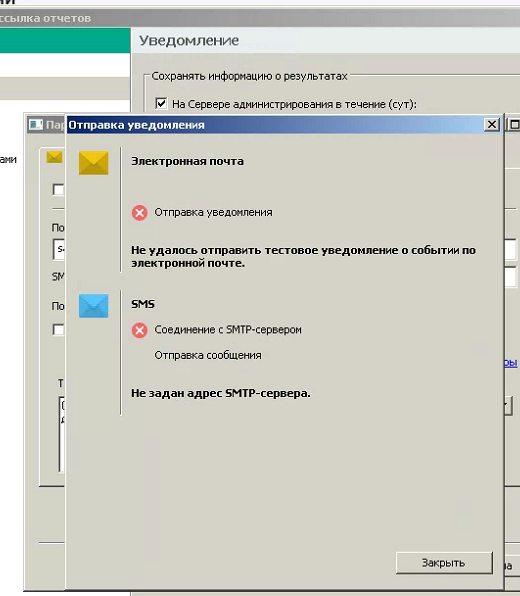The image size is (520, 596).
Task: Click the red error icon beside Отправка уведомления
Action: (x=140, y=212)
